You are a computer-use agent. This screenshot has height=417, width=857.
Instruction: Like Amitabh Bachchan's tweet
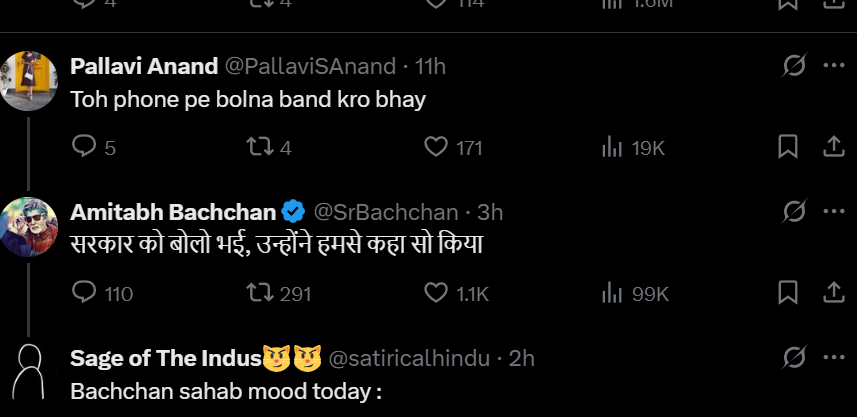click(x=436, y=293)
